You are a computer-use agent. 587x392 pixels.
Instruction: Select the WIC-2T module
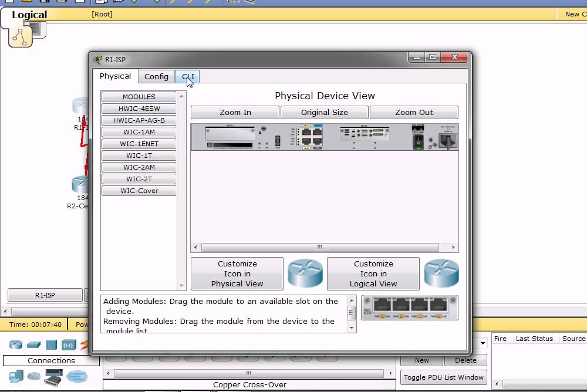tap(139, 179)
